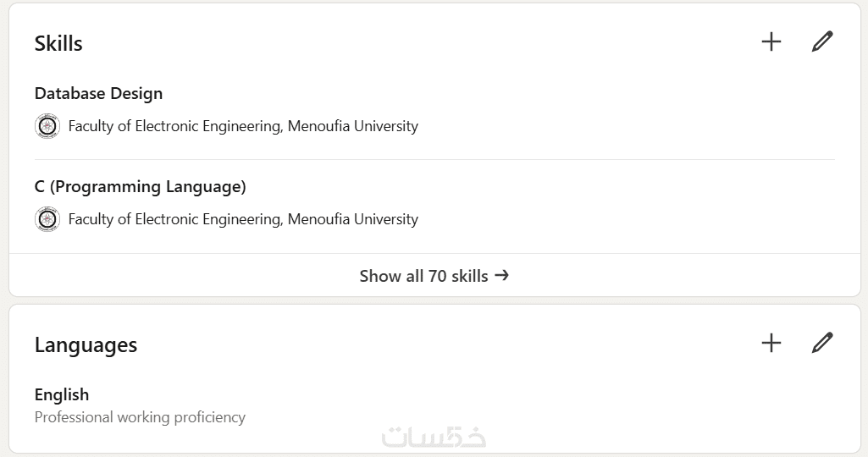868x457 pixels.
Task: Edit languages using the pencil icon
Action: (x=822, y=343)
